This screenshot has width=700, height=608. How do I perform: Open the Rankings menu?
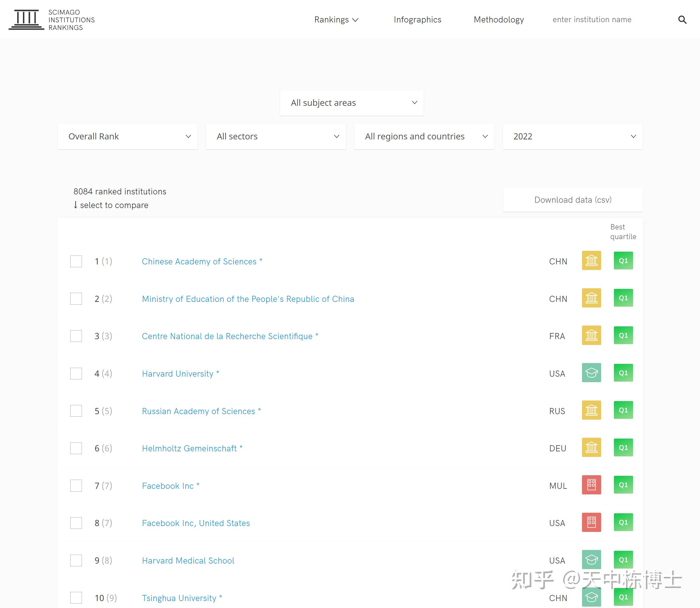point(336,20)
